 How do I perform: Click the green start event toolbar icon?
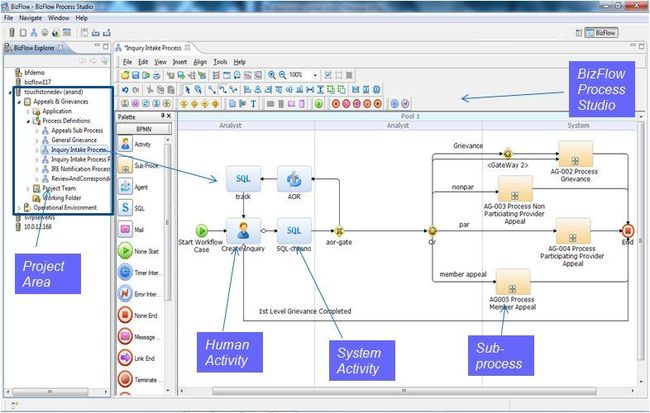pos(318,104)
